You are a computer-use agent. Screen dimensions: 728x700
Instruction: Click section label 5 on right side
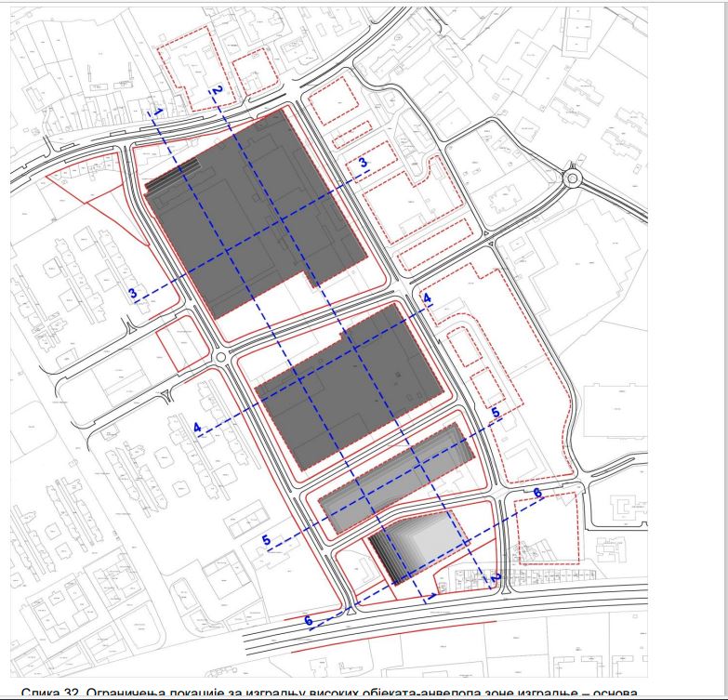tap(495, 411)
